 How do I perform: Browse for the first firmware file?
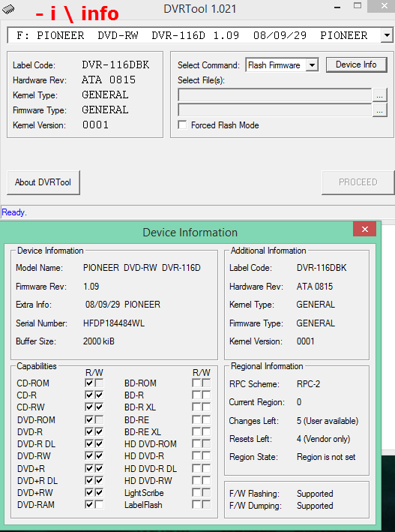click(380, 95)
